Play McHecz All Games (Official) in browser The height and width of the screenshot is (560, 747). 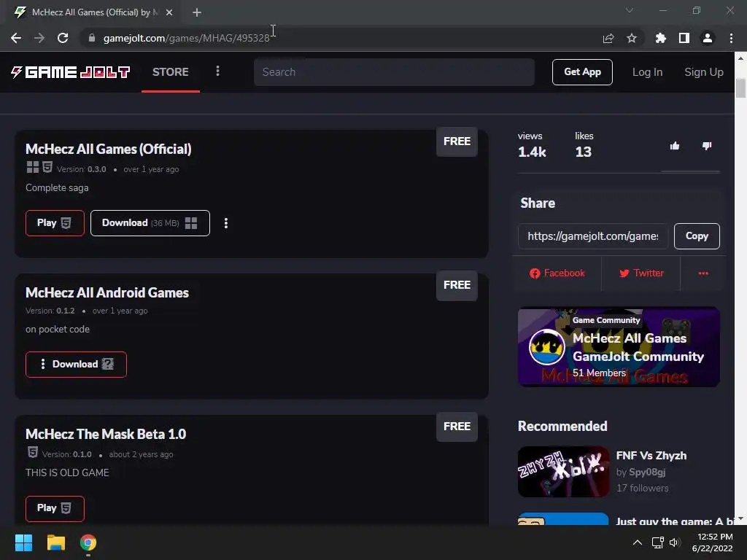click(x=55, y=223)
